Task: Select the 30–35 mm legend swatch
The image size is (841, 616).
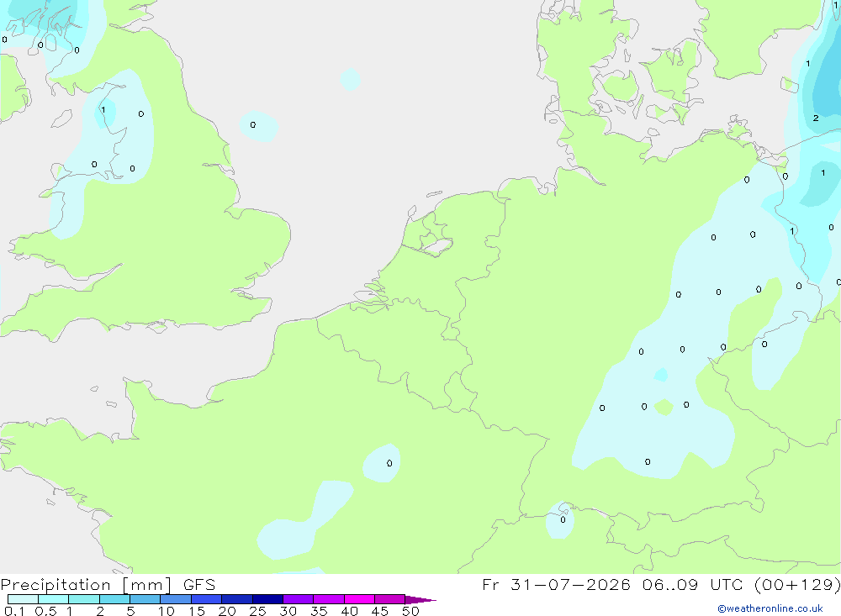Action: (x=299, y=599)
